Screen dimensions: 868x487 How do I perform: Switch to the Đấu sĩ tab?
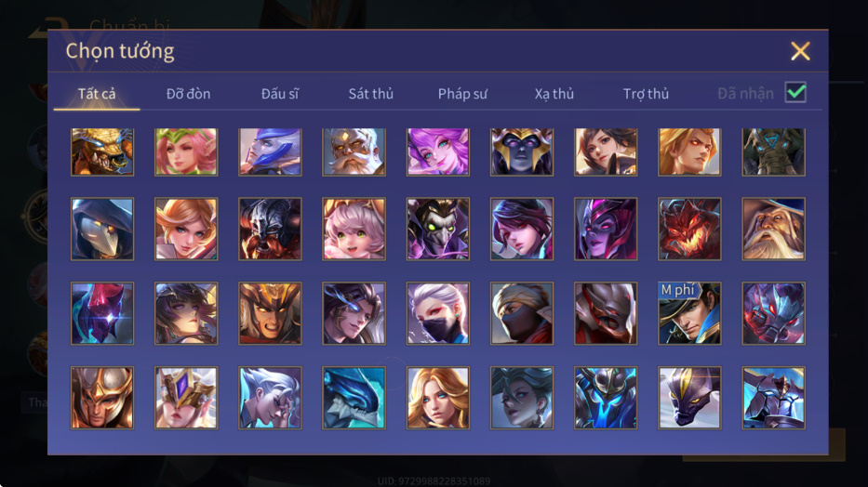click(x=279, y=94)
